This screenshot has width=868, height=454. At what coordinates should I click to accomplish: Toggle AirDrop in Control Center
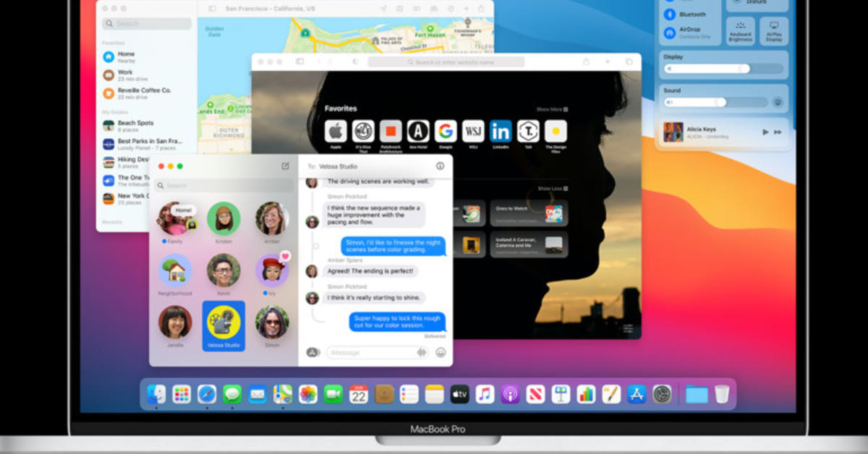(670, 33)
